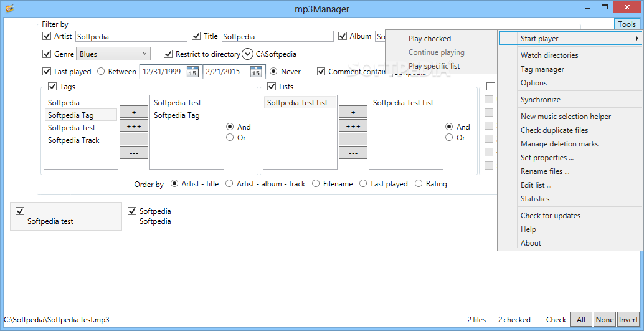
Task: Choose Or option for Tags
Action: point(230,138)
